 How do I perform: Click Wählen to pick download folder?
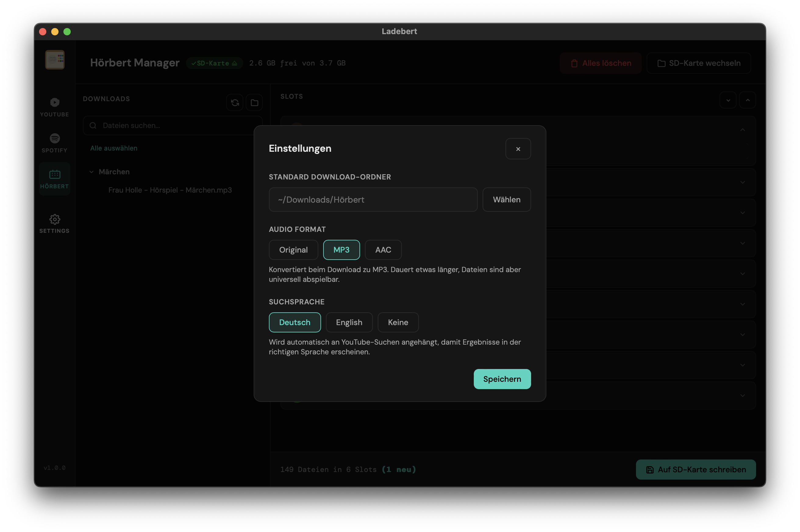coord(506,200)
